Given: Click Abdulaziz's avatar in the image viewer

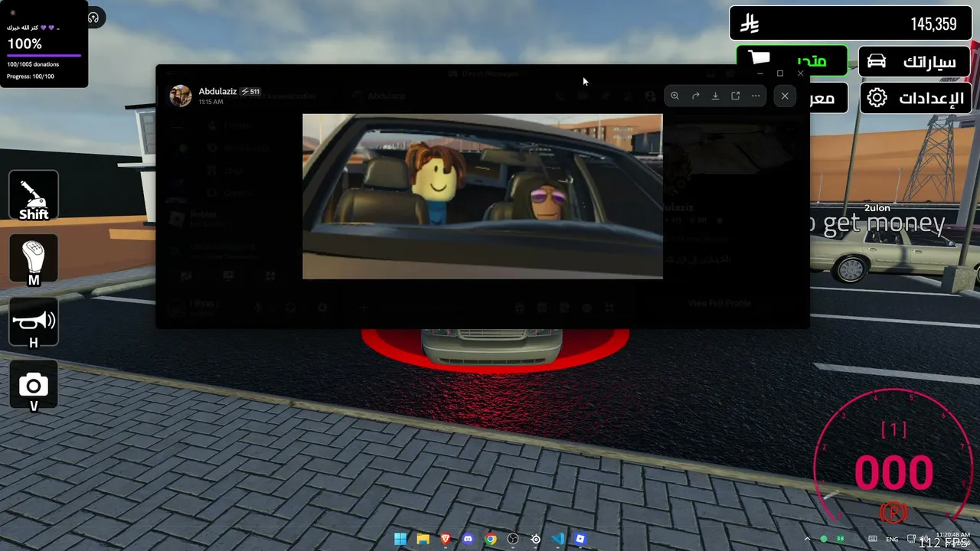Looking at the screenshot, I should click(181, 96).
